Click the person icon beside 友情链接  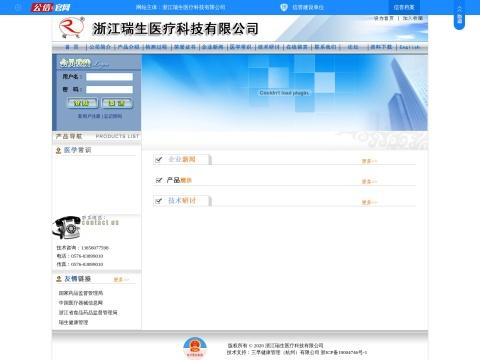[59, 279]
